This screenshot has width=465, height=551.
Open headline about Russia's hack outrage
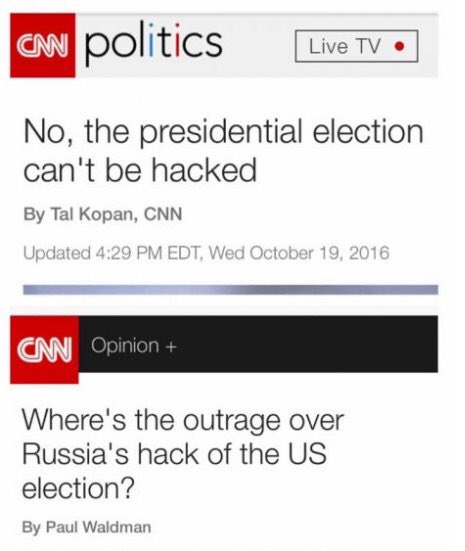click(183, 454)
